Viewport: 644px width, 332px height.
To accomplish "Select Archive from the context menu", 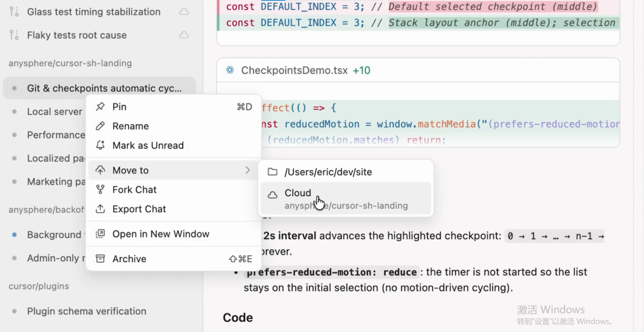I will [129, 259].
